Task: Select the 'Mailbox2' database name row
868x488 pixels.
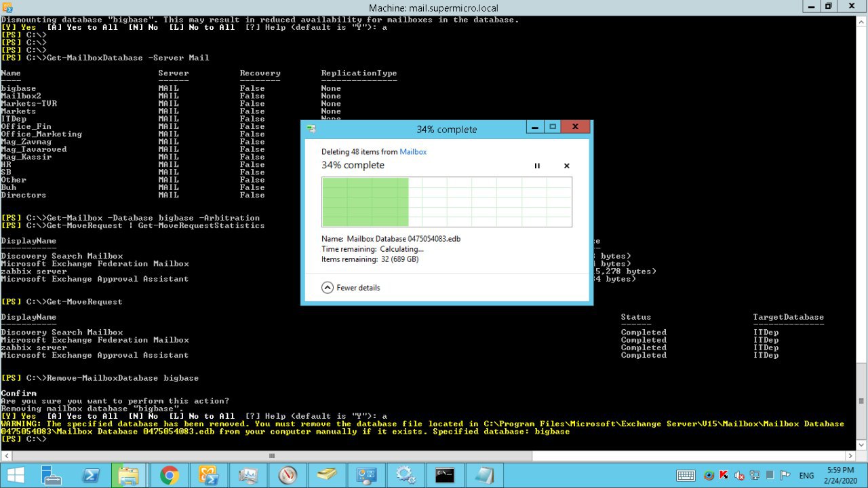Action: 21,96
